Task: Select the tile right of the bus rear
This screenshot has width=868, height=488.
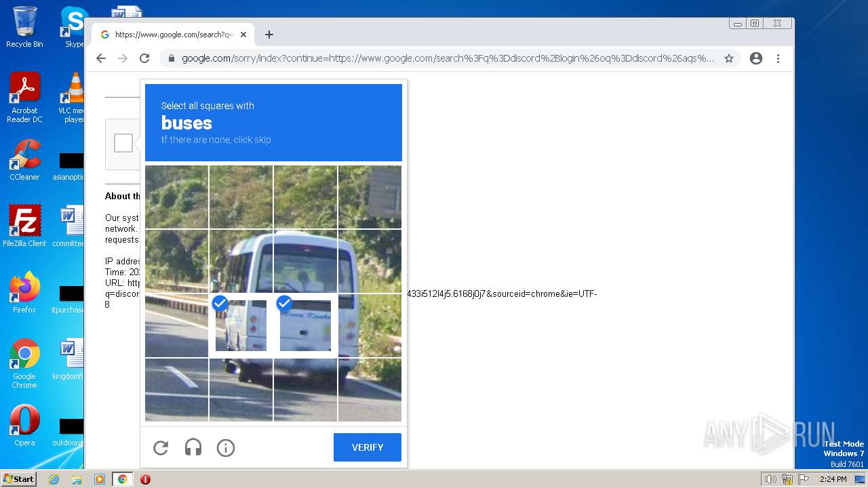Action: (370, 325)
